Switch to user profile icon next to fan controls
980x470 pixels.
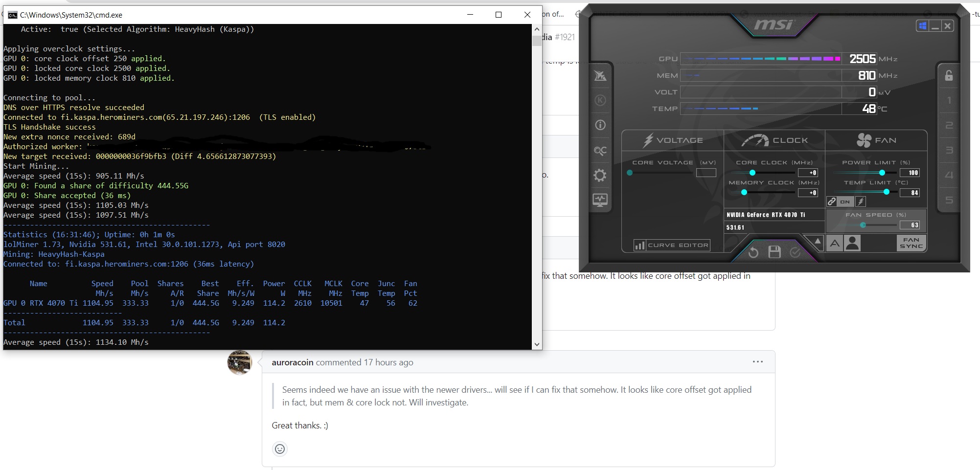pos(852,243)
